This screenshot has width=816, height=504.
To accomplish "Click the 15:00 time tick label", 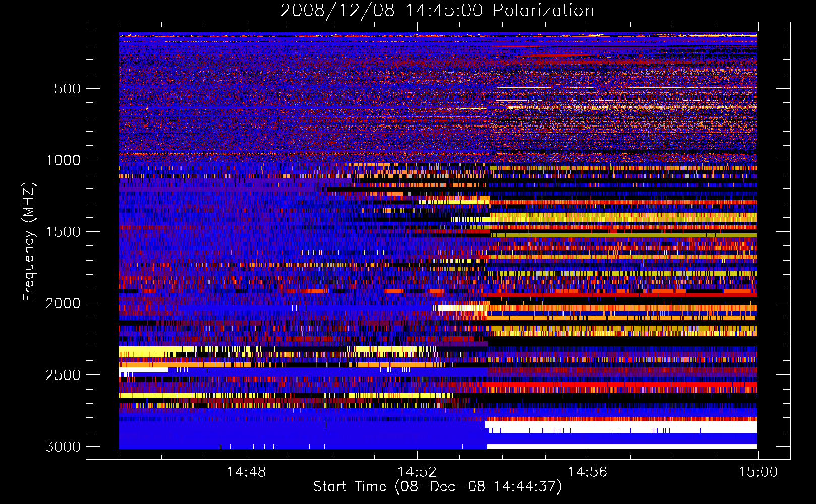I will [758, 472].
